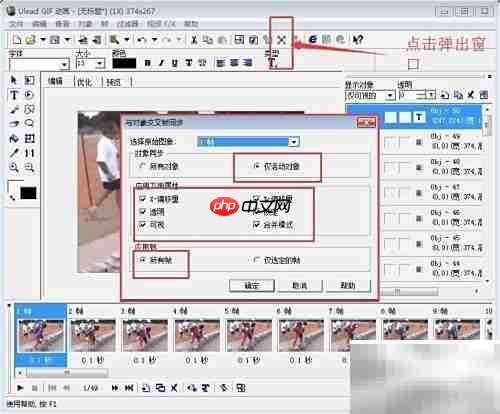Open the 文件 menu
500x414 pixels.
click(x=16, y=24)
